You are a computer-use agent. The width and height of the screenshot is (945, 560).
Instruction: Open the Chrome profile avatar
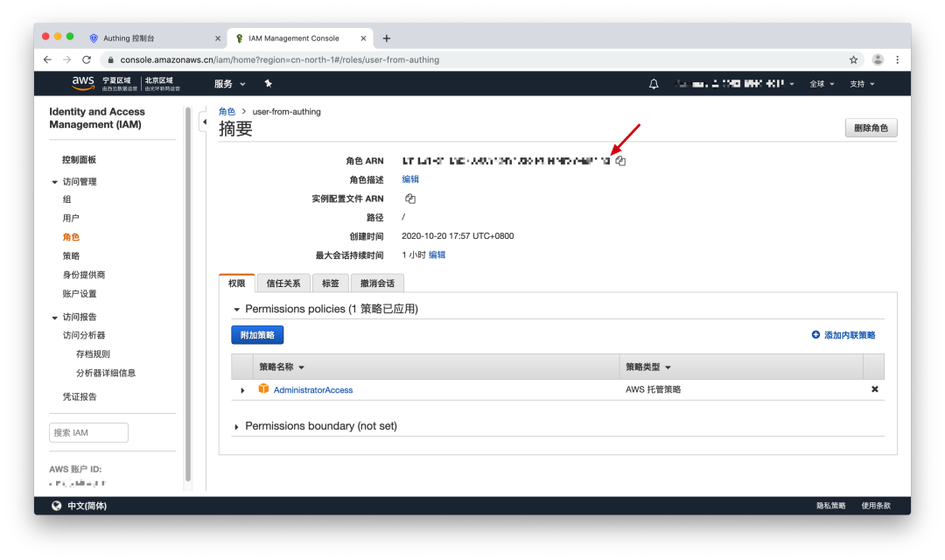coord(878,59)
